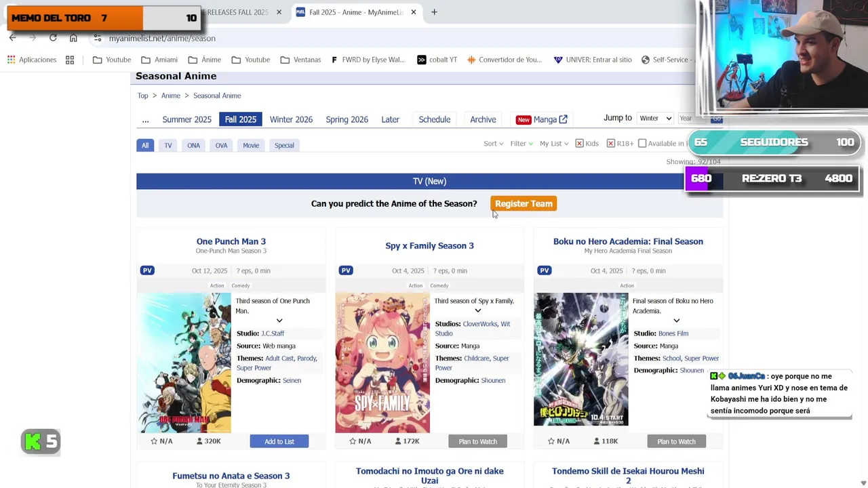Click the members icon showing 172K

tap(398, 441)
